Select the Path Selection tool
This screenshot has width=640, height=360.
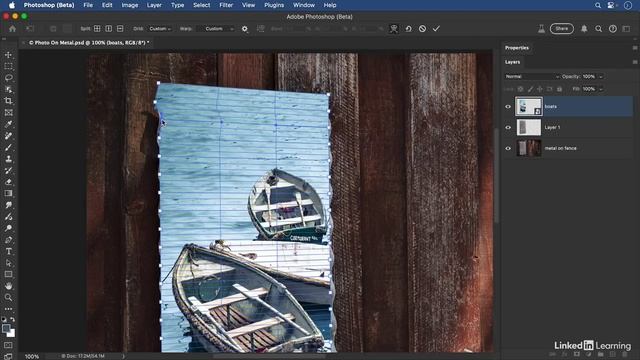coord(8,263)
